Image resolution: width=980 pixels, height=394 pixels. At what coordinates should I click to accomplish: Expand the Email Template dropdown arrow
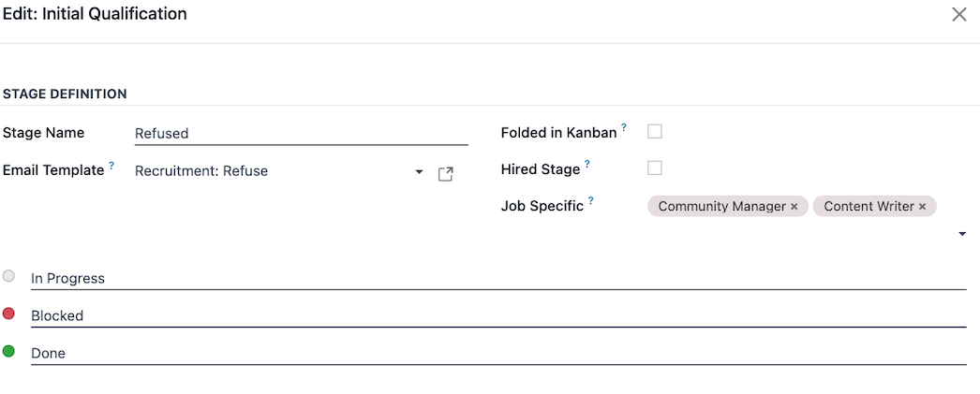pos(420,172)
